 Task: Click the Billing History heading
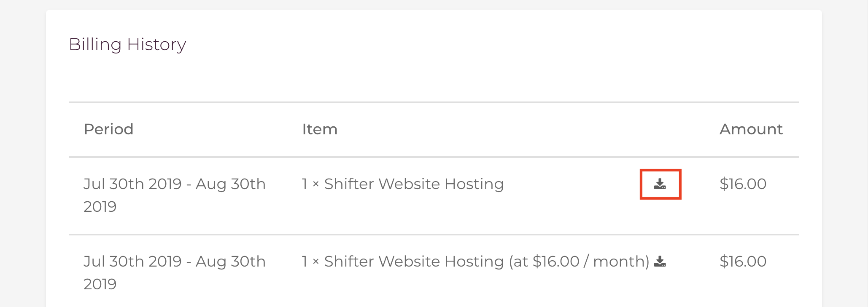pyautogui.click(x=127, y=44)
